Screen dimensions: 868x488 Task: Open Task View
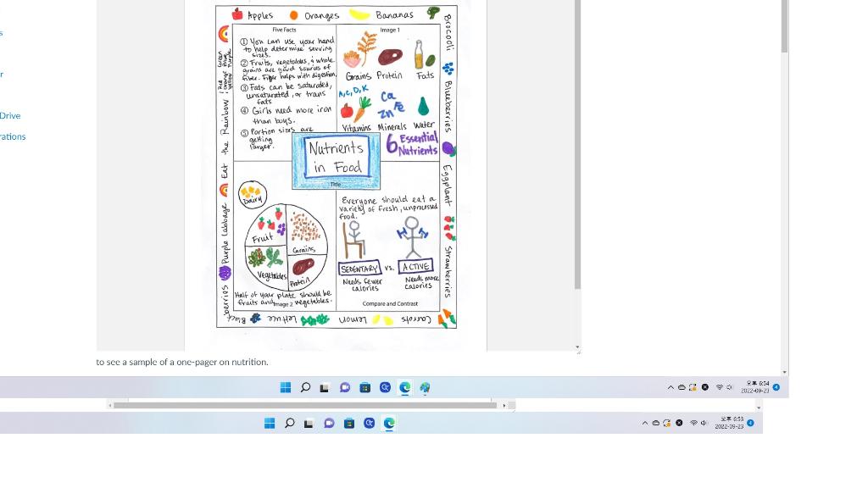click(325, 387)
